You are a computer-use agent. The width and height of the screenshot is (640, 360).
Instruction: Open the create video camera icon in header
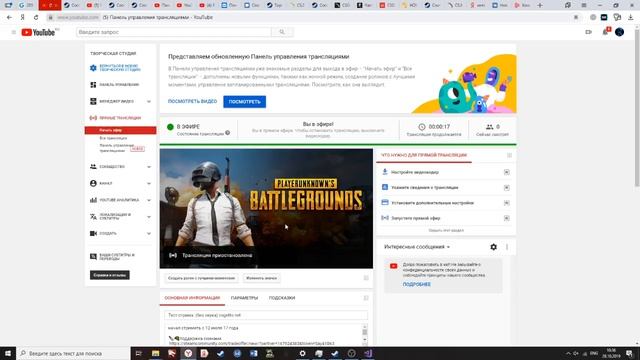(588, 32)
